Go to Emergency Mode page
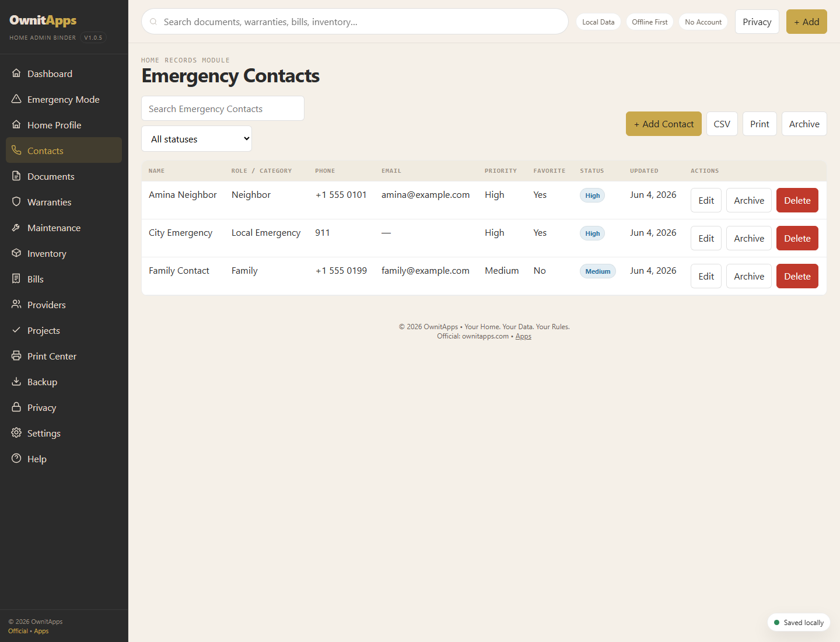The width and height of the screenshot is (840, 642). (x=64, y=99)
